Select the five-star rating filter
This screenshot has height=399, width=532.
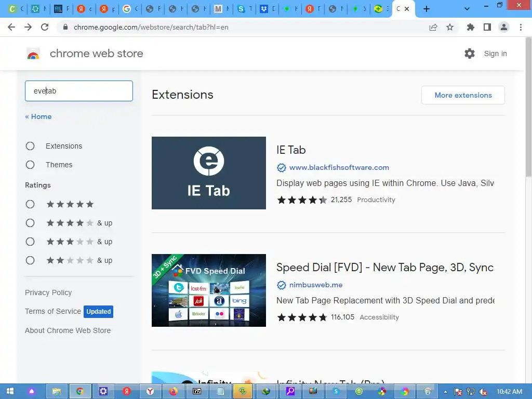30,204
